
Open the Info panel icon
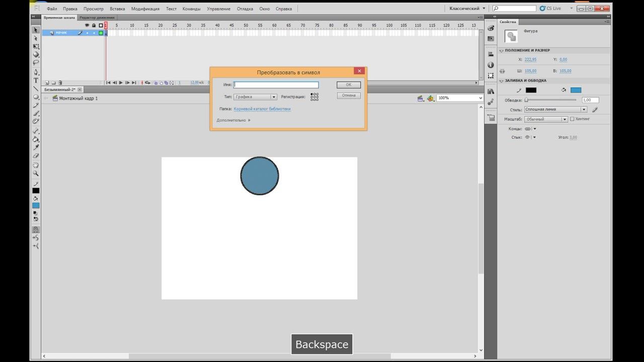[x=491, y=65]
